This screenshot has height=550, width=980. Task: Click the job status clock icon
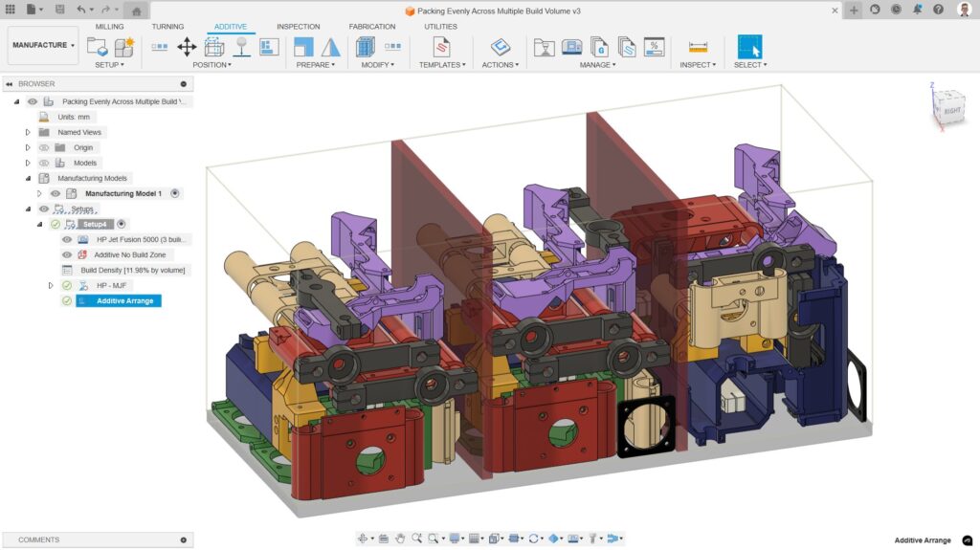click(x=896, y=10)
